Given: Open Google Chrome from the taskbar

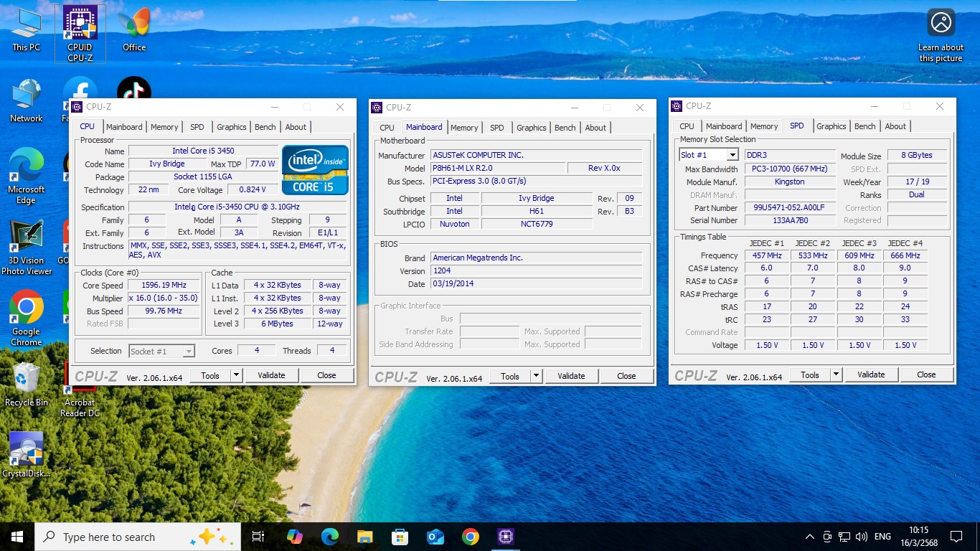Looking at the screenshot, I should click(471, 537).
